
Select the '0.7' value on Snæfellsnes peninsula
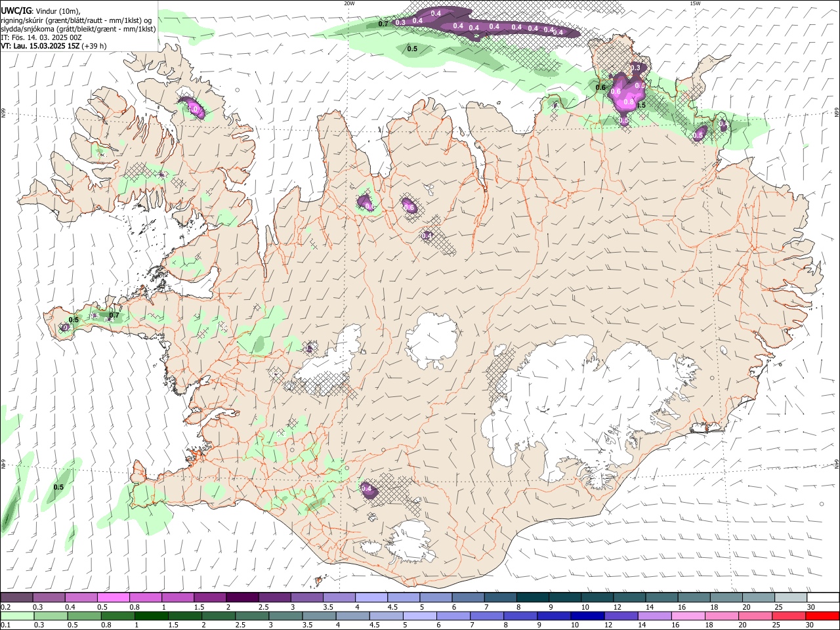114,316
